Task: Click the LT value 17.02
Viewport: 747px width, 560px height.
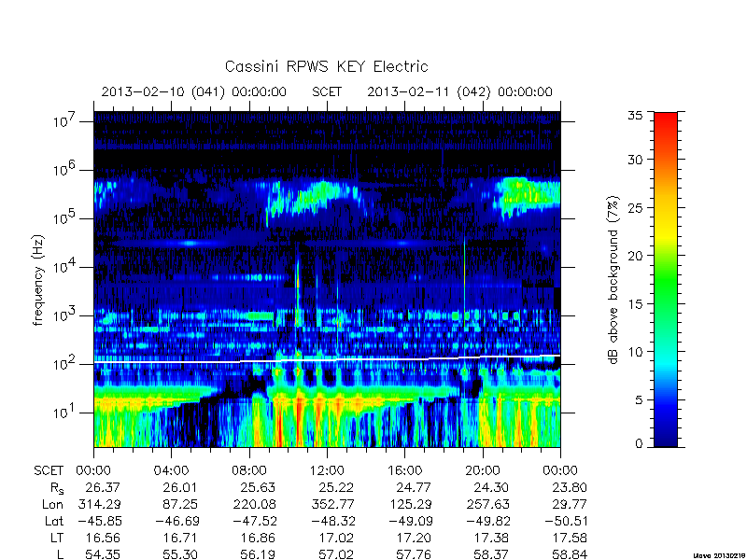Action: pyautogui.click(x=336, y=539)
